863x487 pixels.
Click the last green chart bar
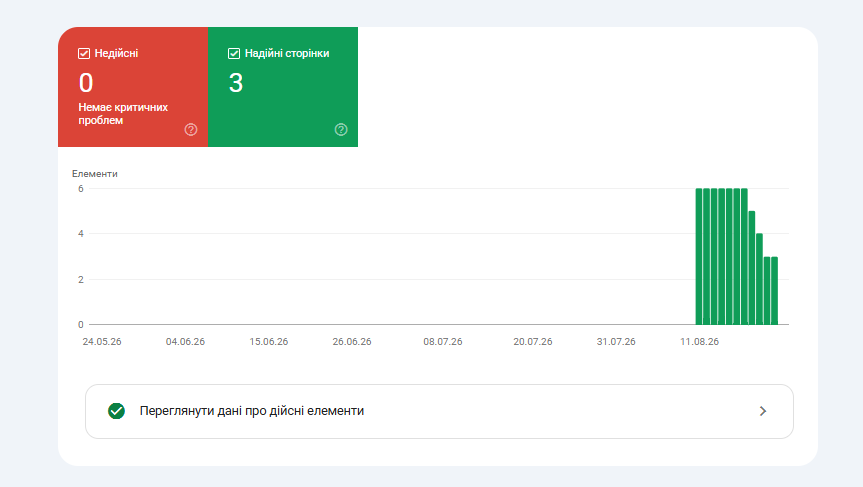pyautogui.click(x=774, y=291)
